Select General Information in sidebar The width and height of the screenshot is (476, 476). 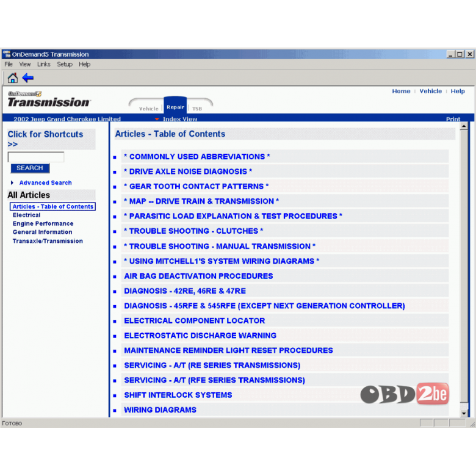click(43, 232)
